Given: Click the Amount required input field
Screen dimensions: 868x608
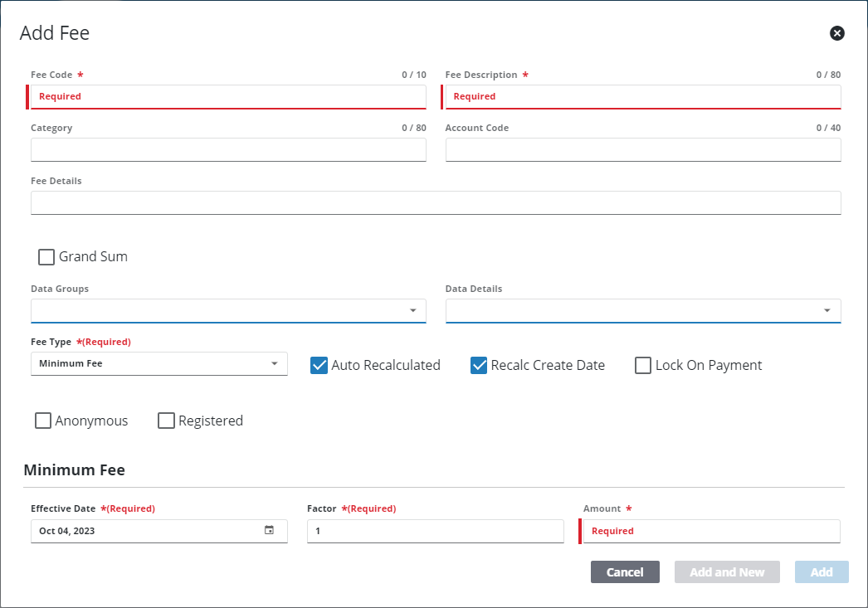Looking at the screenshot, I should click(712, 531).
